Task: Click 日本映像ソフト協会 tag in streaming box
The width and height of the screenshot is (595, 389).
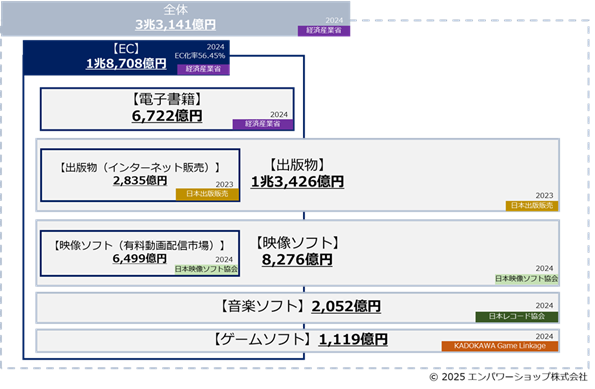Action: 206,269
